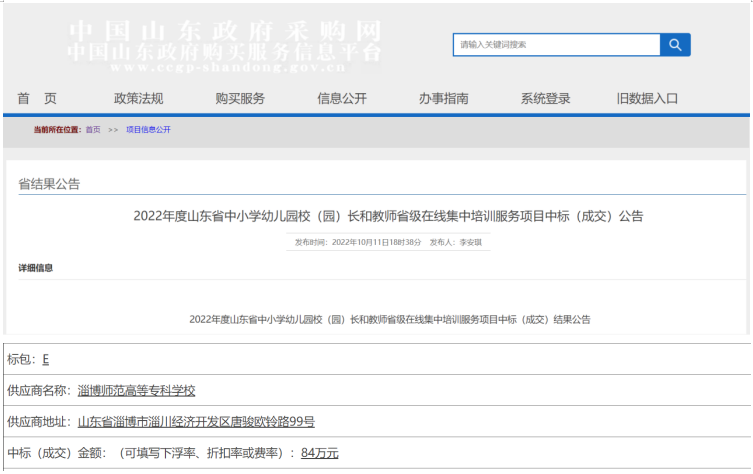Click the large 中标（成交）公告 headline above publish time
The width and height of the screenshot is (753, 474).
pos(388,216)
